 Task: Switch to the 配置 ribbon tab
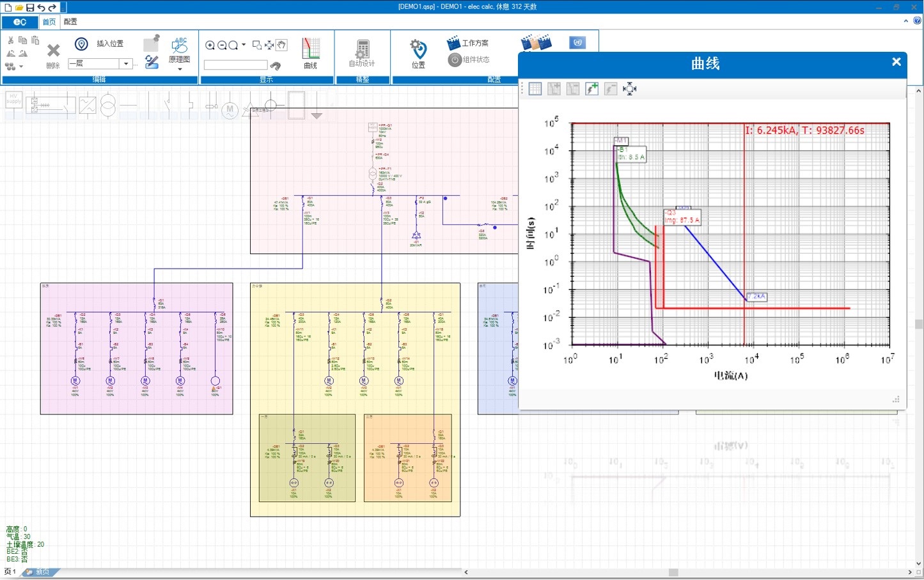(x=70, y=22)
